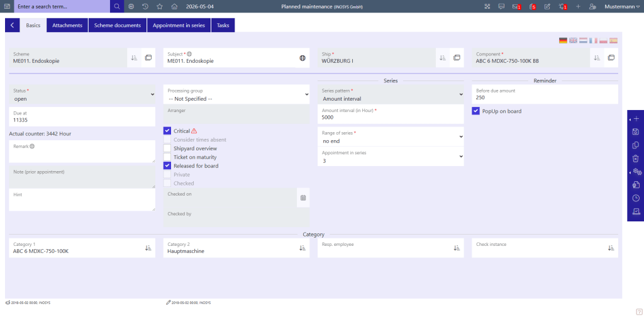Open the list selector icon for Ship

442,58
